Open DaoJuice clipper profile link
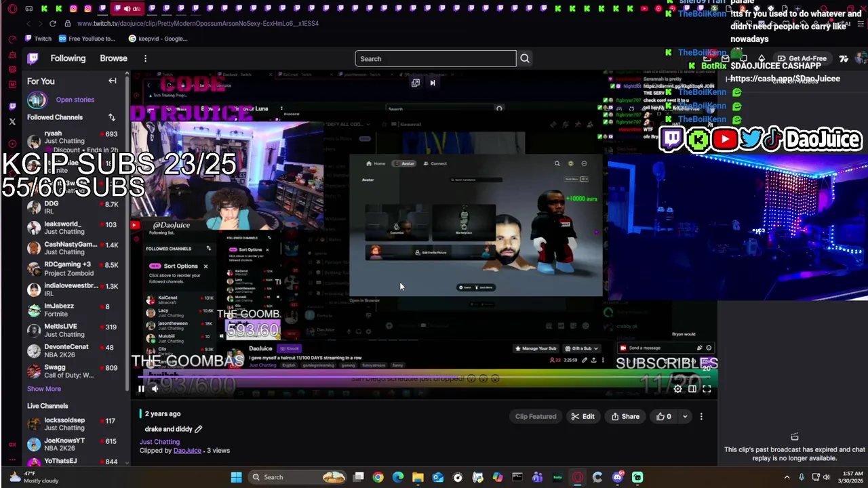The height and width of the screenshot is (488, 868). [187, 451]
